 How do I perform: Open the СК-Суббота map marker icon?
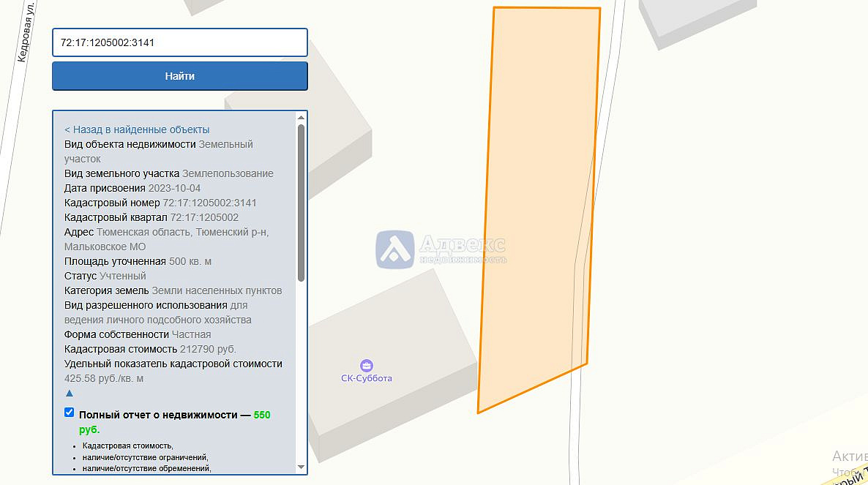[x=367, y=366]
